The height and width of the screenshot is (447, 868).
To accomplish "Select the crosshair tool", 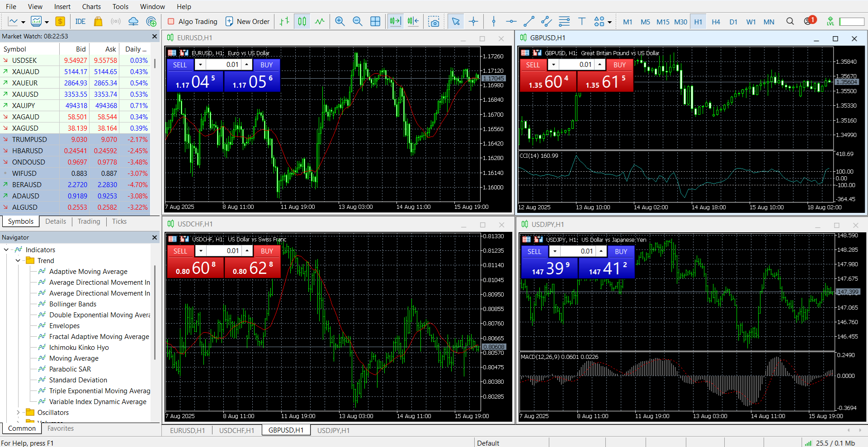I will pyautogui.click(x=473, y=21).
